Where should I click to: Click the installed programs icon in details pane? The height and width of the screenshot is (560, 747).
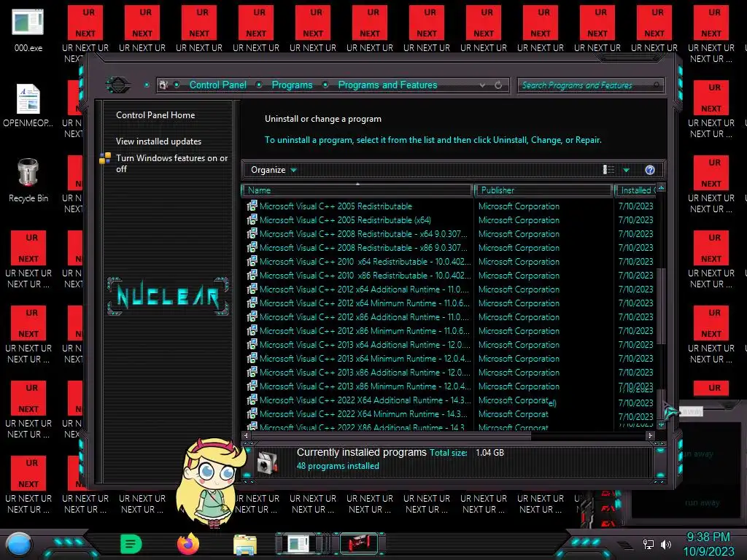click(267, 462)
